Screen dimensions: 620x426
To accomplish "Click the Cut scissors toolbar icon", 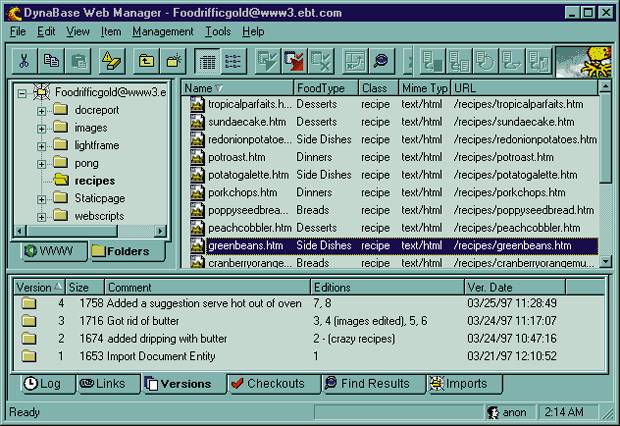I will coord(24,61).
